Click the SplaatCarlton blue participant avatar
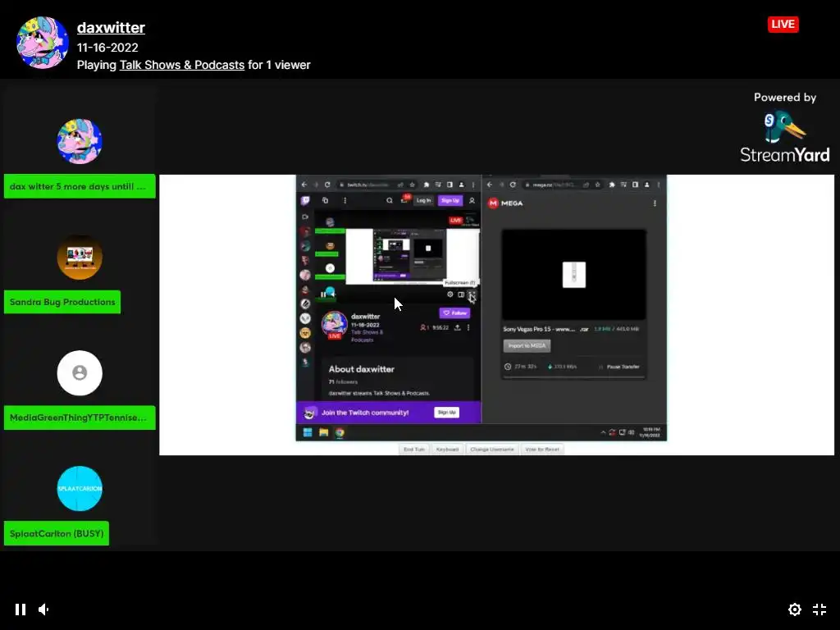Image resolution: width=840 pixels, height=630 pixels. 80,489
